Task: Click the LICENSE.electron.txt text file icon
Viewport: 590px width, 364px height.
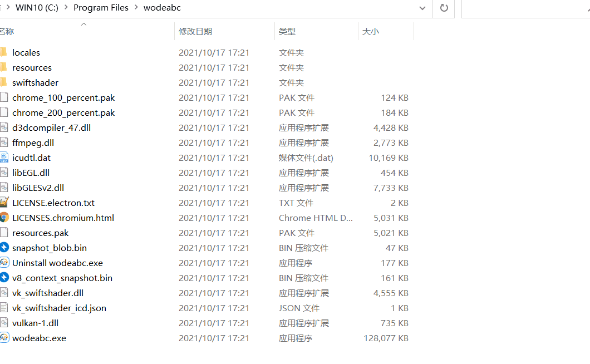Action: coord(4,203)
